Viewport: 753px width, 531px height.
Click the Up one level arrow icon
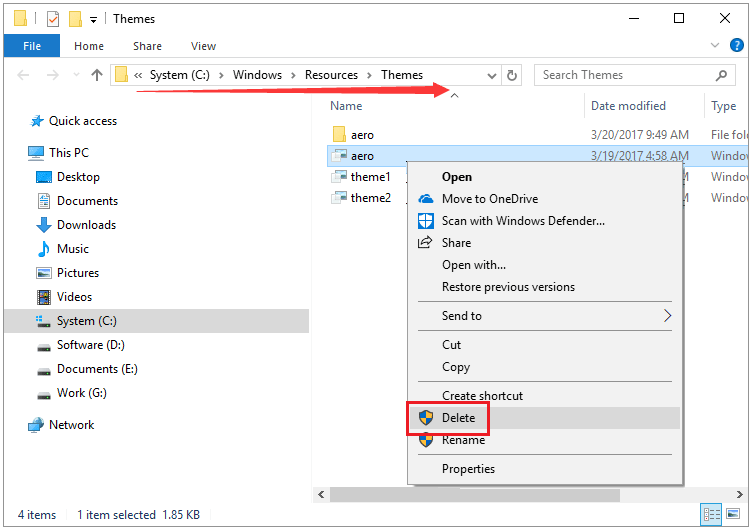coord(97,75)
